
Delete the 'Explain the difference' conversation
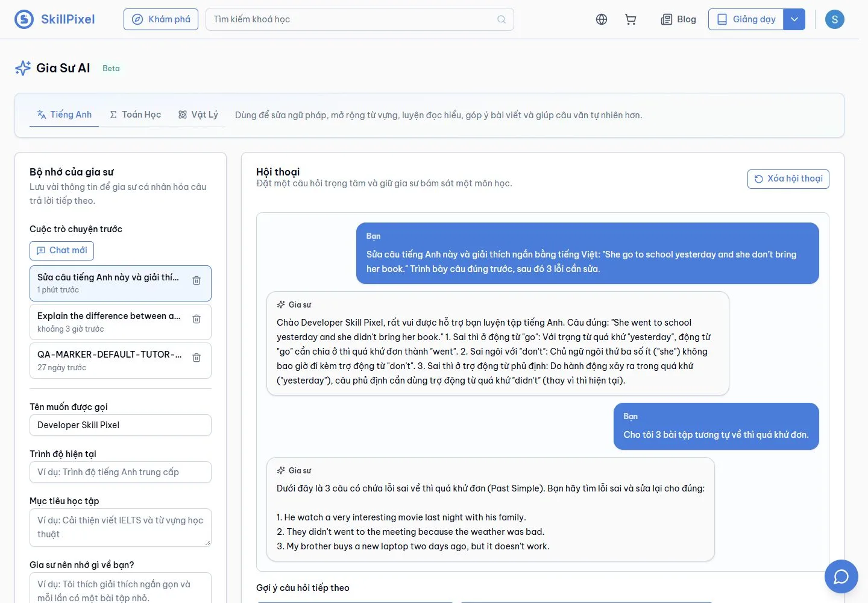click(197, 319)
